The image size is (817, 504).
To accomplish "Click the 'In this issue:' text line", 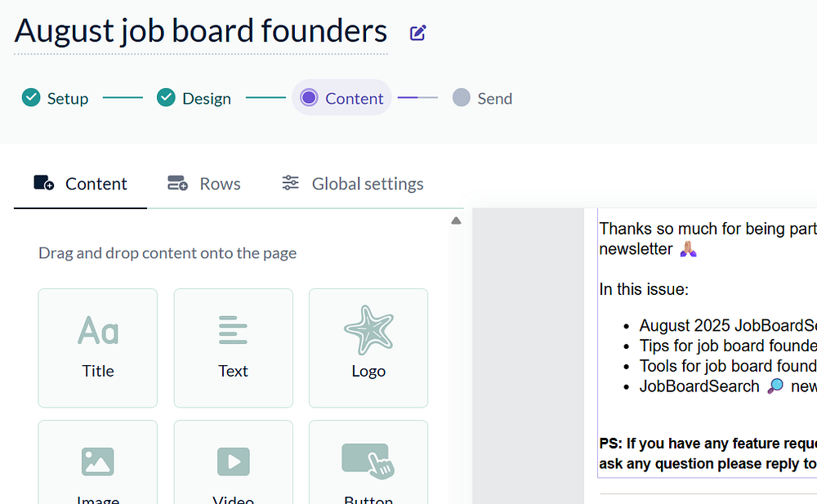I will 644,289.
